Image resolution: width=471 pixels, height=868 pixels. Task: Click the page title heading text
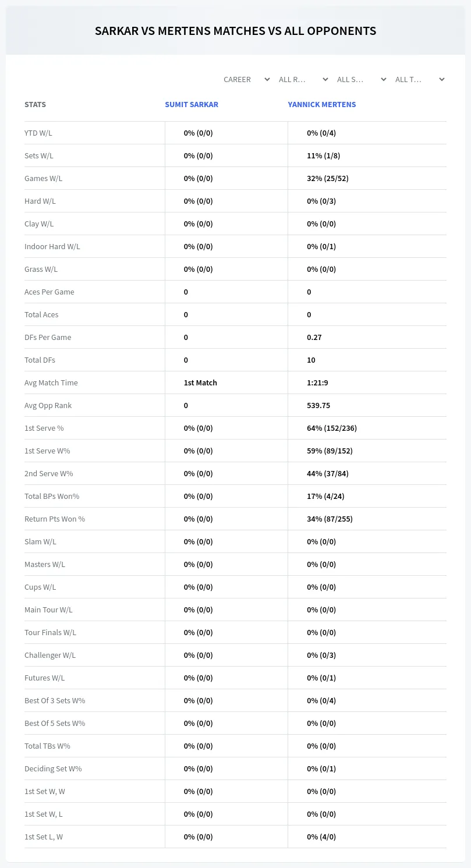point(235,31)
